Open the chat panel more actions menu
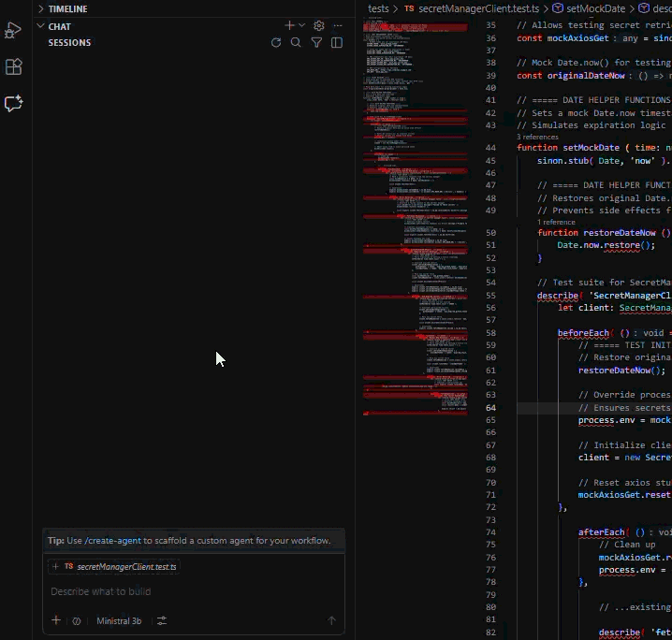The width and height of the screenshot is (672, 640). tap(338, 25)
